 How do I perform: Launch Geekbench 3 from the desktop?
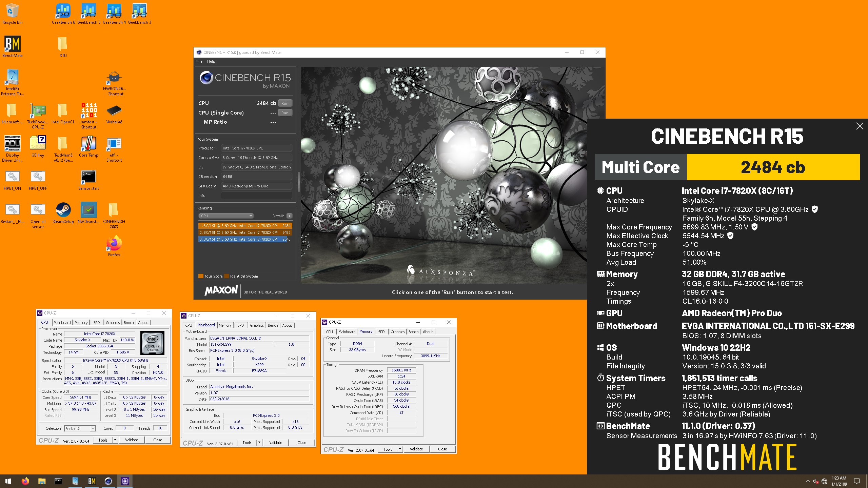coord(140,14)
